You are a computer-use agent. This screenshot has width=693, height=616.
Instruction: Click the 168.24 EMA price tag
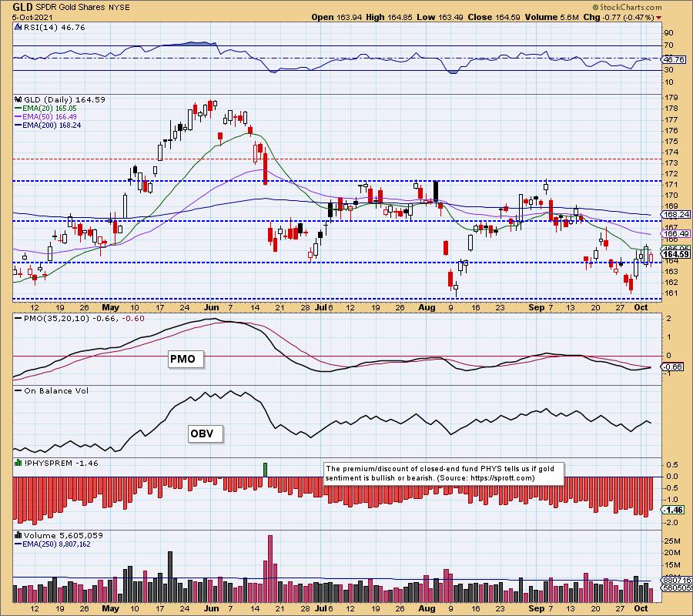pyautogui.click(x=676, y=214)
